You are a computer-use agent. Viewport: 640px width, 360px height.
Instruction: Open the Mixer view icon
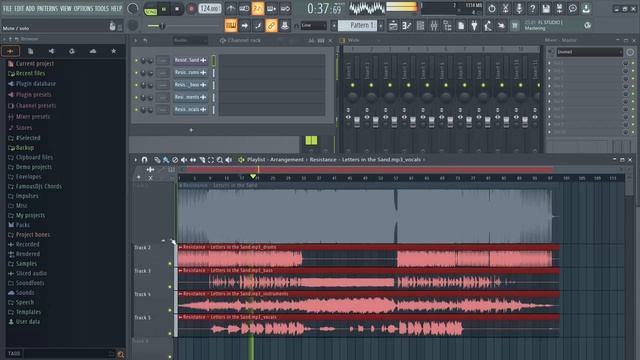click(434, 26)
